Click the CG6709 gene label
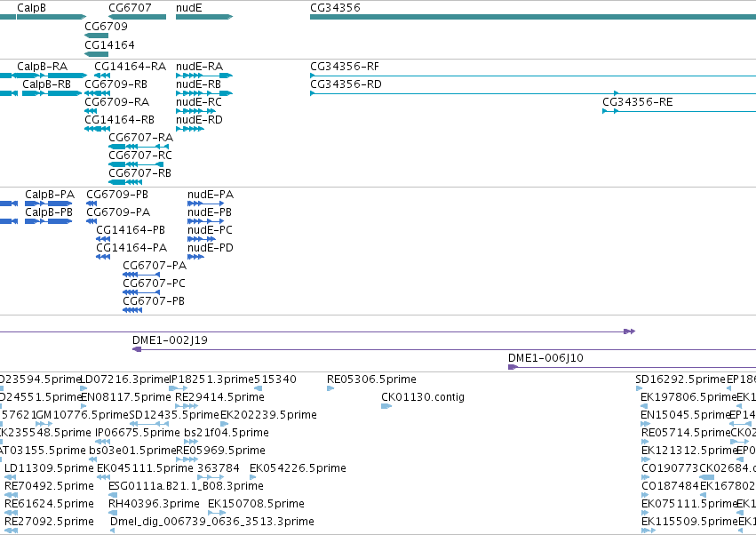756x535 pixels. tap(106, 26)
